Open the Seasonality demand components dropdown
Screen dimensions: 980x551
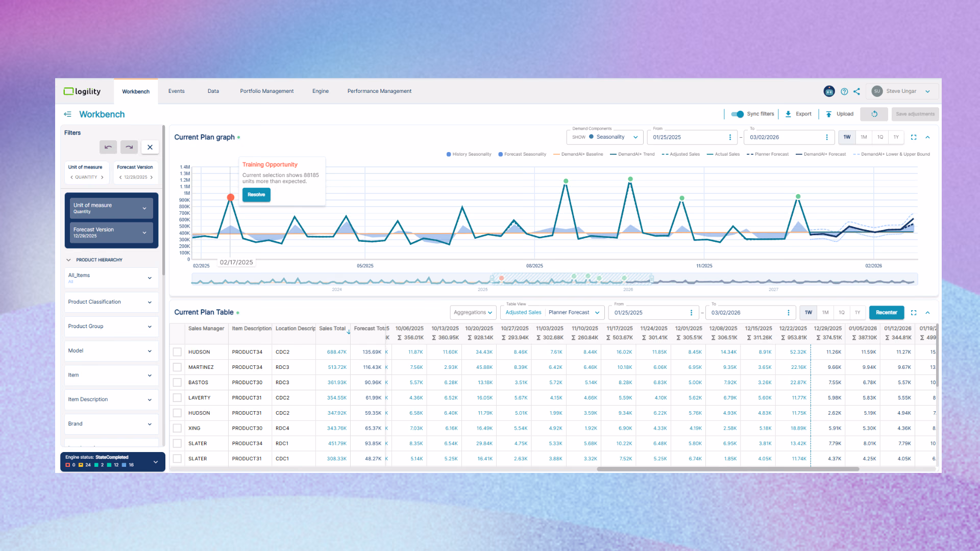(605, 137)
